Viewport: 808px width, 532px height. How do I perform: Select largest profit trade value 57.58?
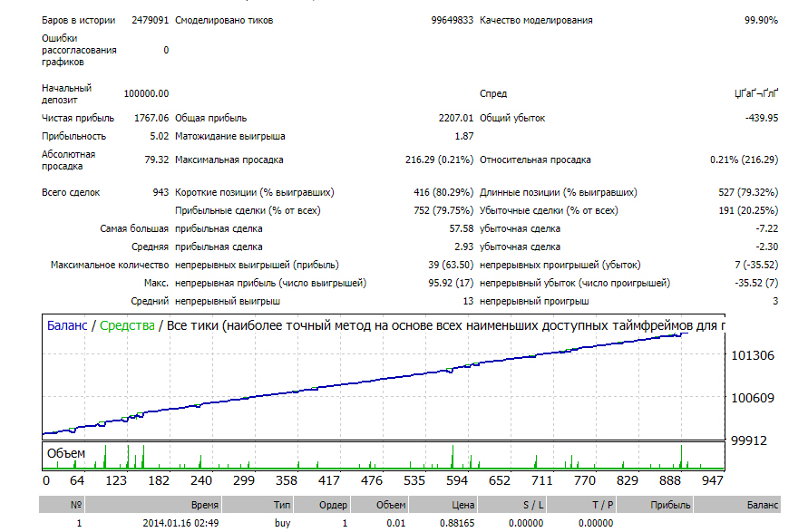(462, 228)
